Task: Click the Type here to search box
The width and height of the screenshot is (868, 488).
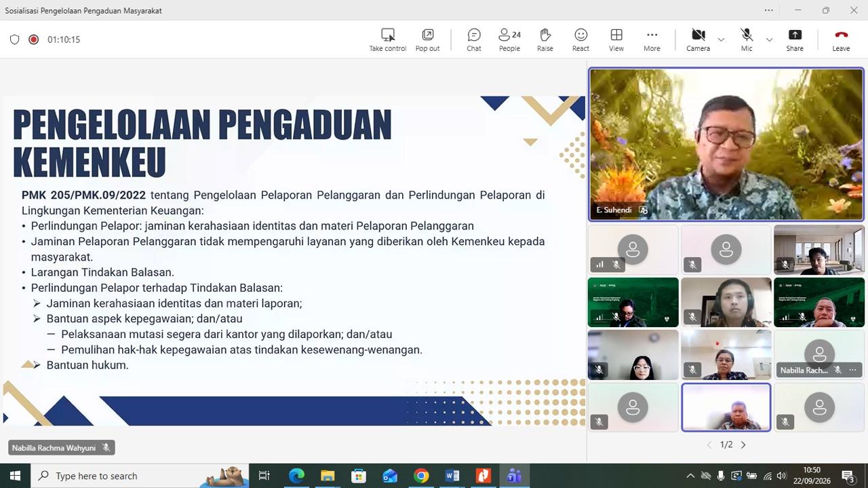Action: [x=140, y=476]
